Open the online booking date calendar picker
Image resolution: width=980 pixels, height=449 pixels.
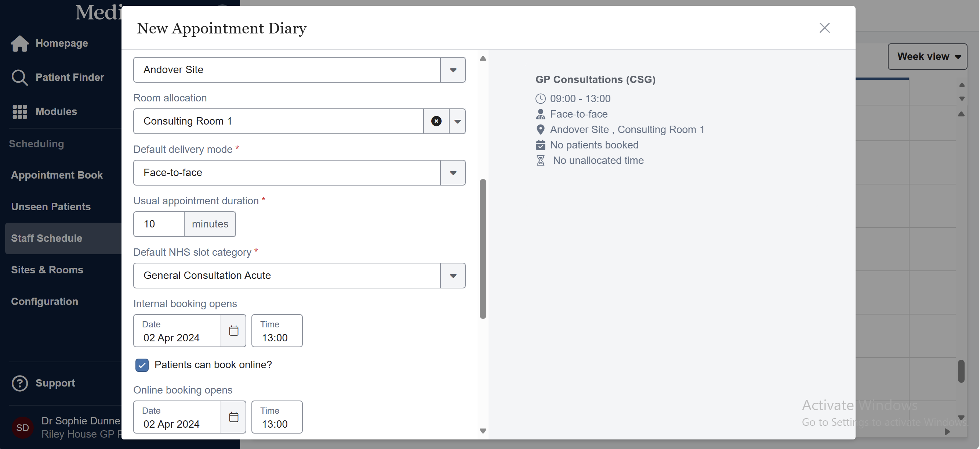(233, 417)
